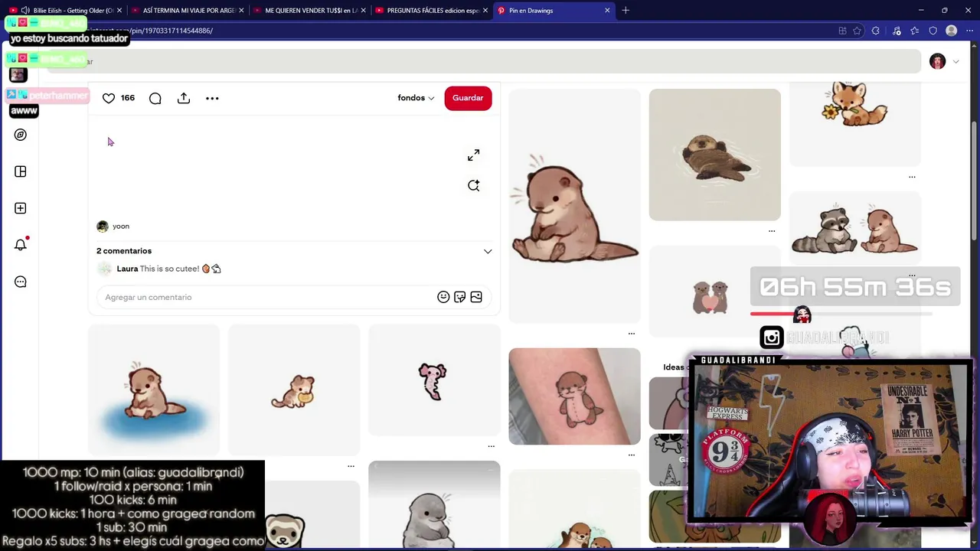Open commenter Laura's profile
The image size is (980, 551).
pyautogui.click(x=127, y=269)
